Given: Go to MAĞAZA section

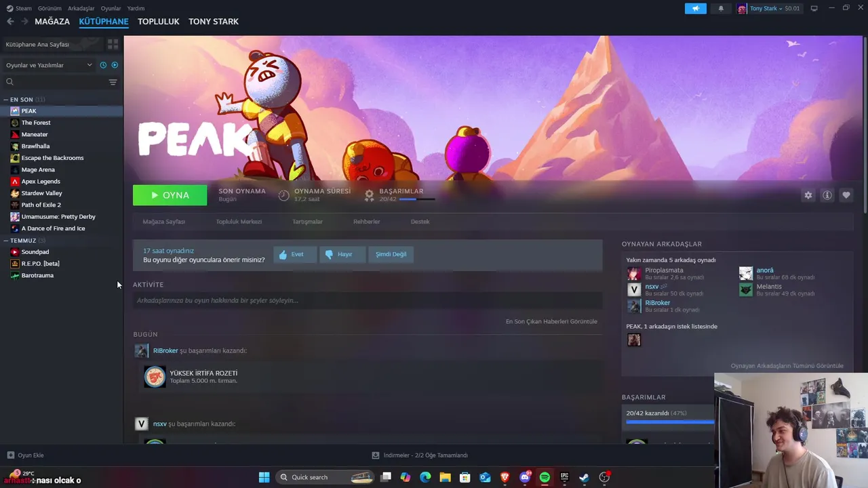Looking at the screenshot, I should point(52,22).
